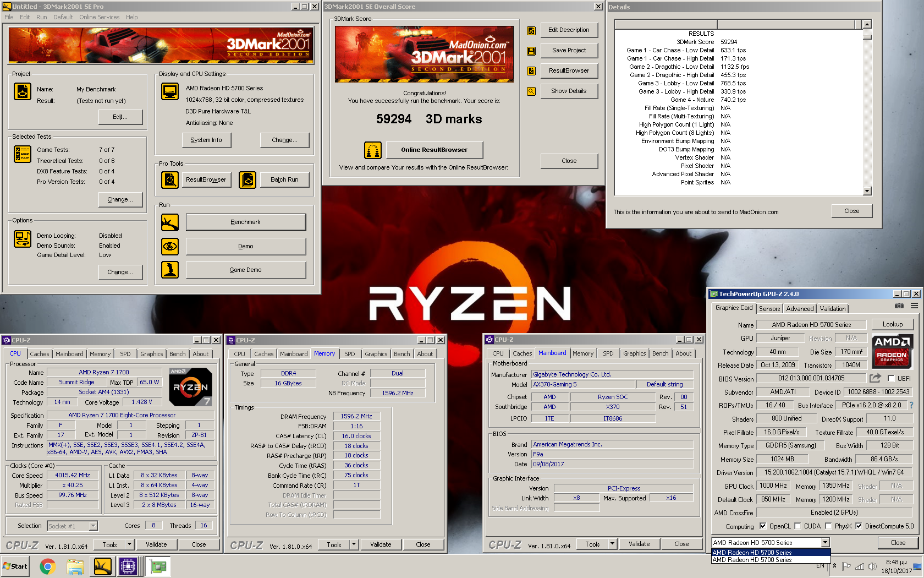
Task: Click the Batch Run icon
Action: tap(248, 179)
